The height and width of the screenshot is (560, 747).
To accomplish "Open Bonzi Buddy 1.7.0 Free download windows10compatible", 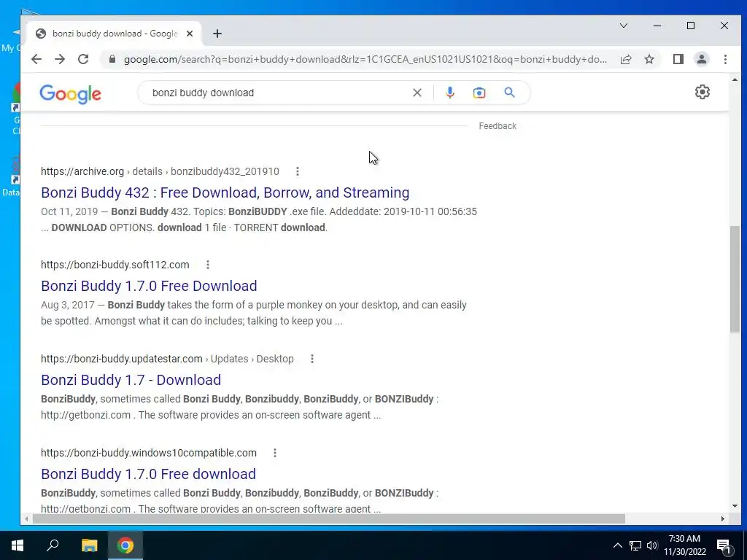I will (x=148, y=474).
